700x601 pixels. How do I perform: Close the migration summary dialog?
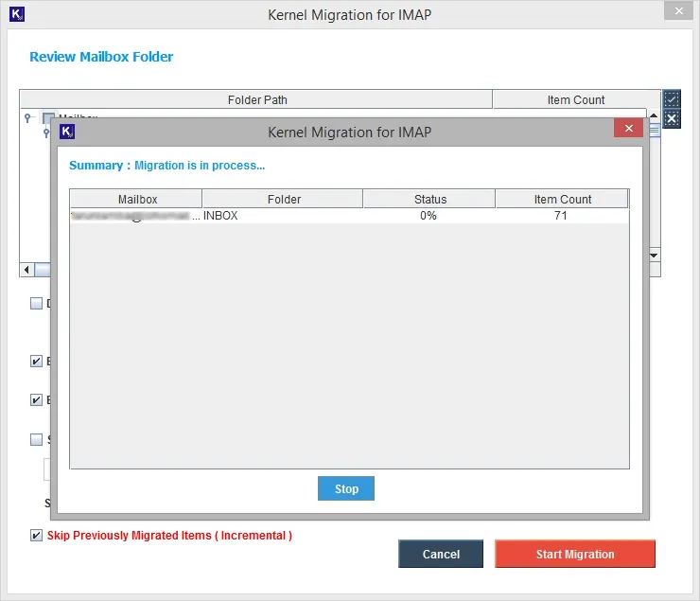point(628,129)
